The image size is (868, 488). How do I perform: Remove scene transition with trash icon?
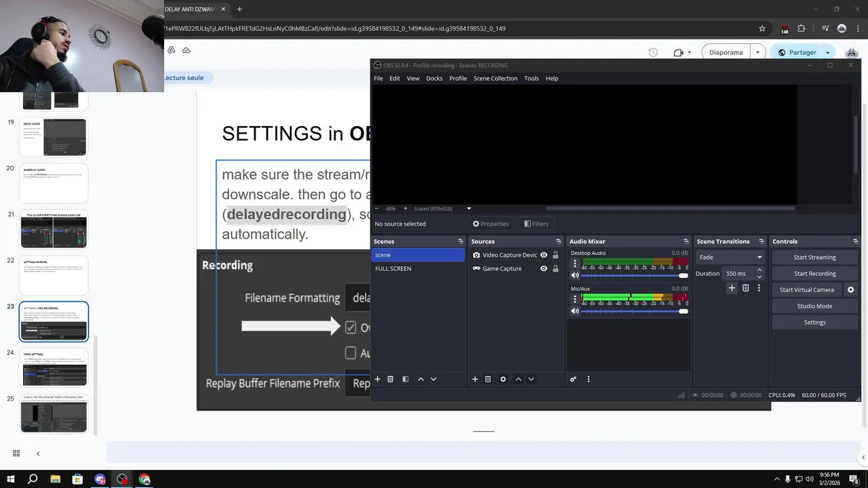745,288
